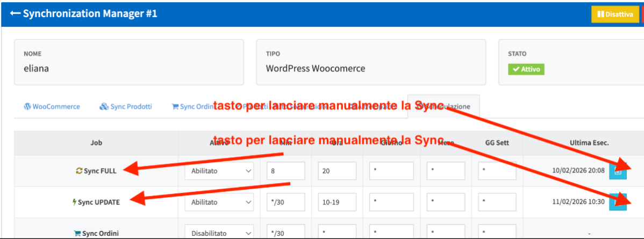Click the Sync Ordini cart icon in table
Image resolution: width=644 pixels, height=239 pixels.
click(77, 234)
